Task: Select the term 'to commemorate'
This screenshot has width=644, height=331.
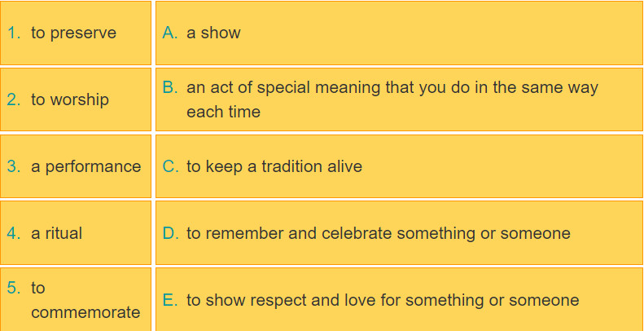Action: (x=85, y=300)
